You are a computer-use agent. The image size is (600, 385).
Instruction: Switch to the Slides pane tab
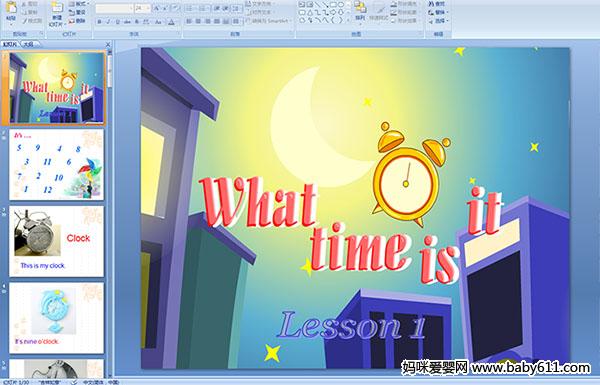pyautogui.click(x=10, y=44)
